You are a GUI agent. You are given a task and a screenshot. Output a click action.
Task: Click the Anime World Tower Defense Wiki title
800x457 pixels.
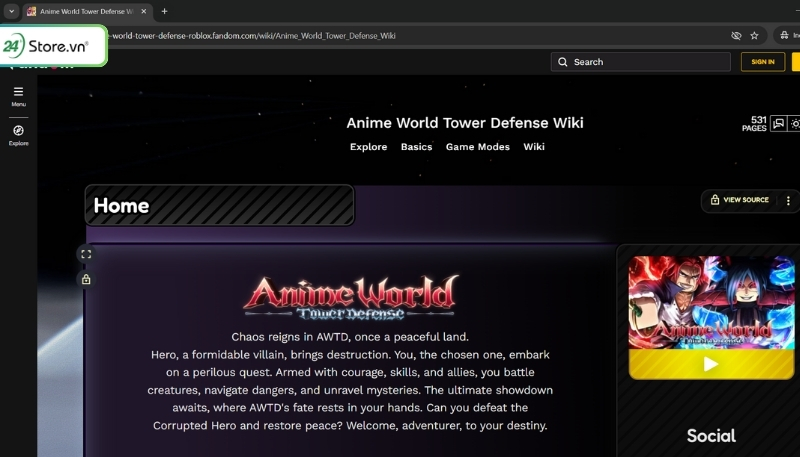pyautogui.click(x=465, y=123)
